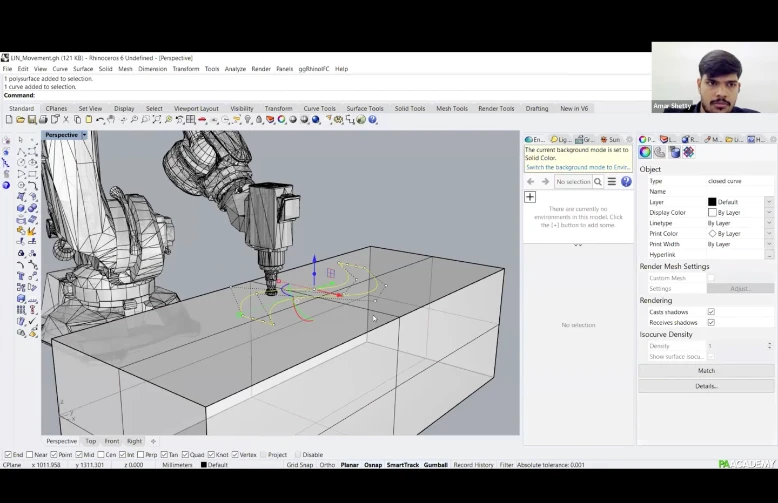Click the Details... button
This screenshot has height=503, width=778.
click(706, 386)
